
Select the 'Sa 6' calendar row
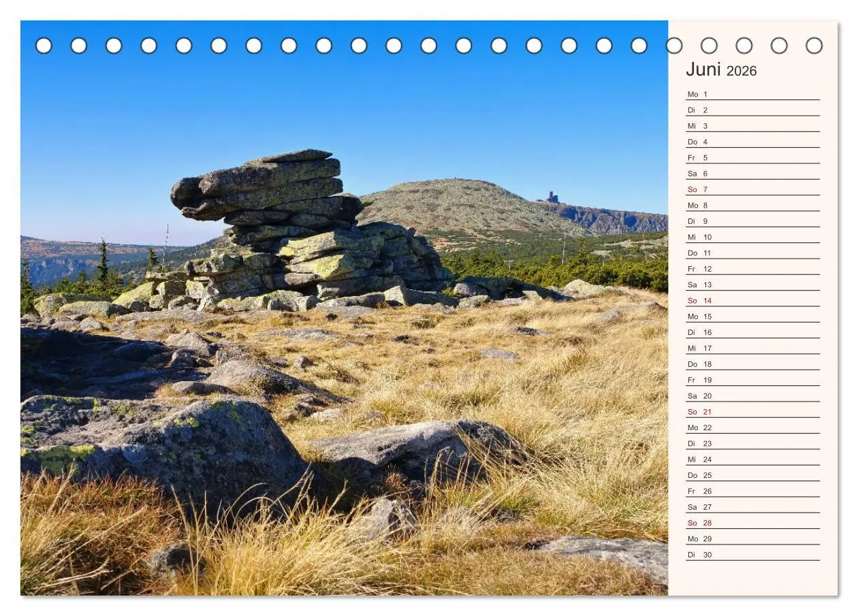pos(752,174)
